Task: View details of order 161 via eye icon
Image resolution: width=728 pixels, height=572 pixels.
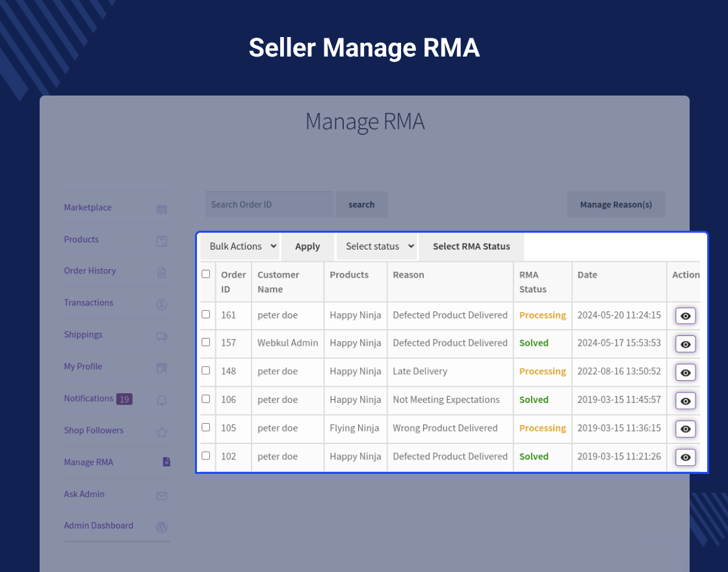Action: coord(685,316)
